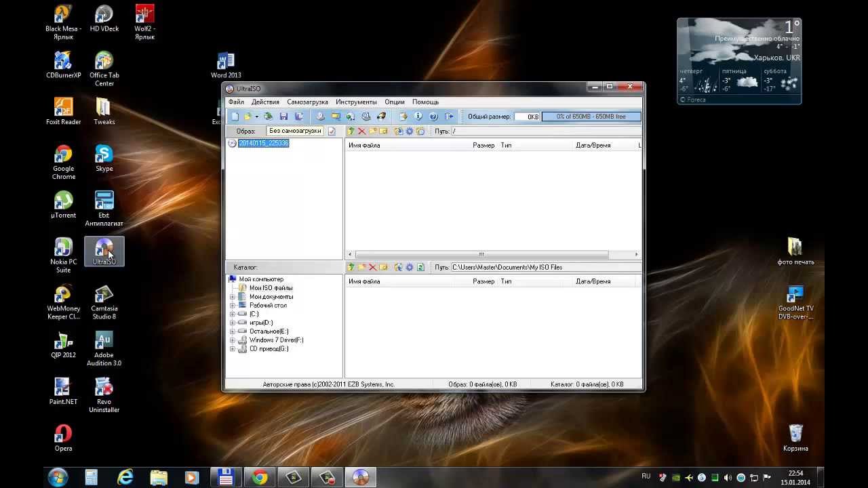
Task: Open the Опции menu
Action: (x=395, y=102)
